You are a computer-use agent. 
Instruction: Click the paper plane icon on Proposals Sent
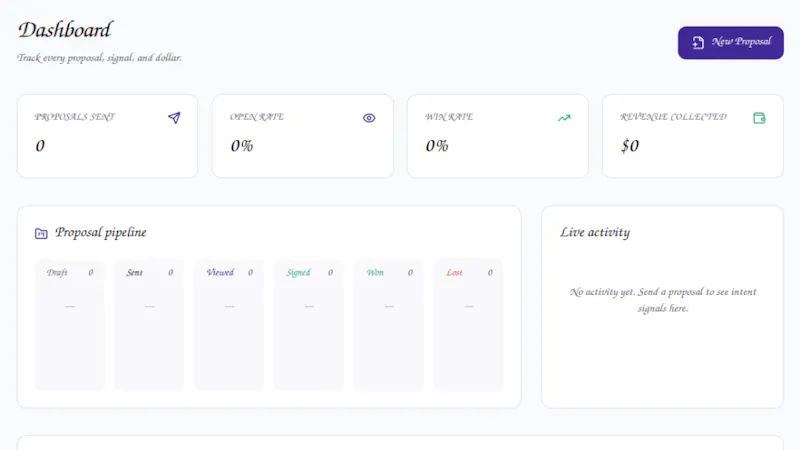pyautogui.click(x=174, y=118)
